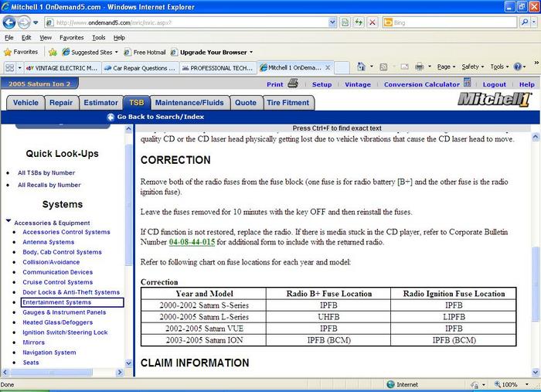541x392 pixels.
Task: Open the tab list dropdown arrow
Action: [19, 67]
